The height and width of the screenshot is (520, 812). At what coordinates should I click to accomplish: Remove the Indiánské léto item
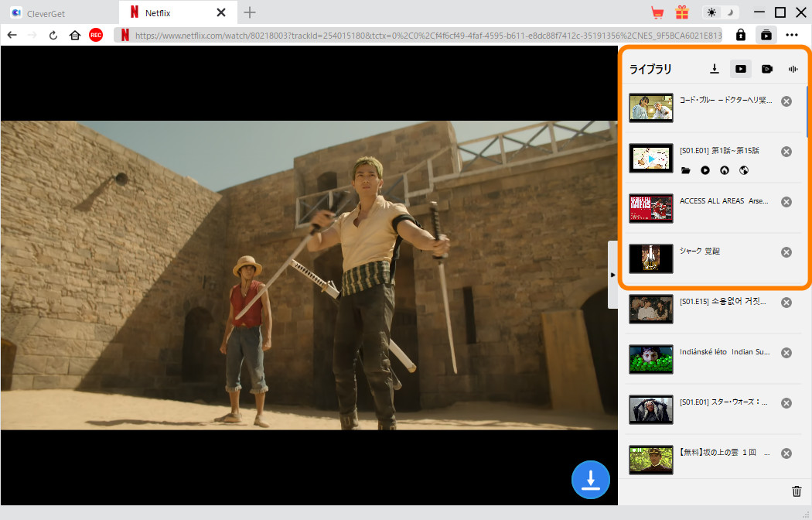coord(786,353)
